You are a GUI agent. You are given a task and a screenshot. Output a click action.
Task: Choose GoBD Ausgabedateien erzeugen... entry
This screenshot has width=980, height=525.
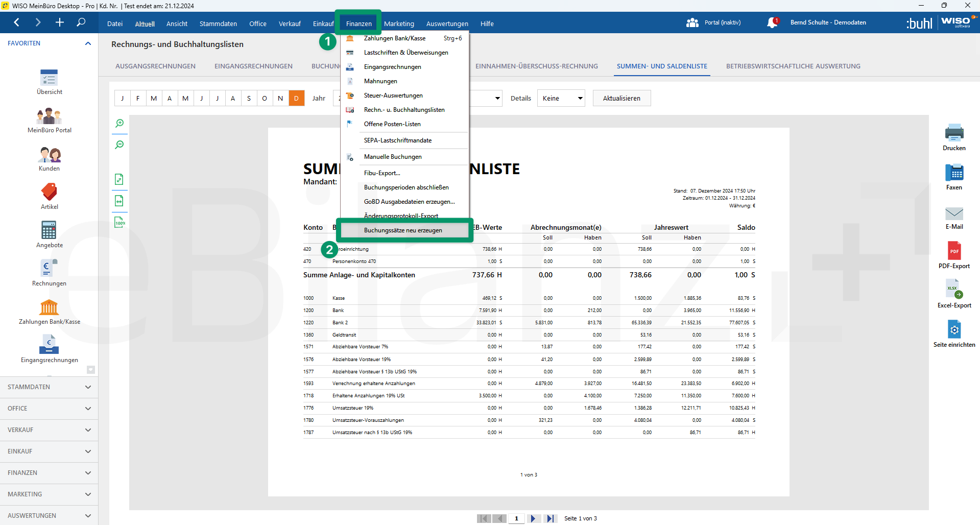coord(404,202)
